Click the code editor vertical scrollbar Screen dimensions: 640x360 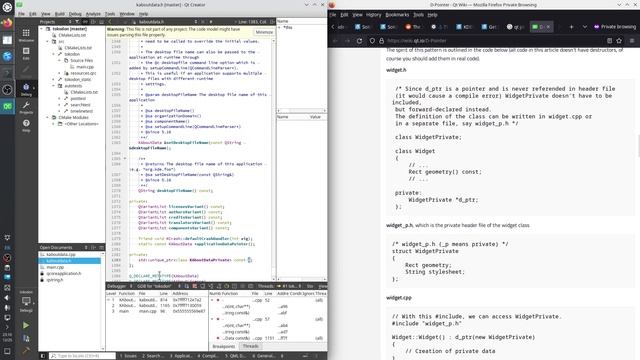[273, 159]
